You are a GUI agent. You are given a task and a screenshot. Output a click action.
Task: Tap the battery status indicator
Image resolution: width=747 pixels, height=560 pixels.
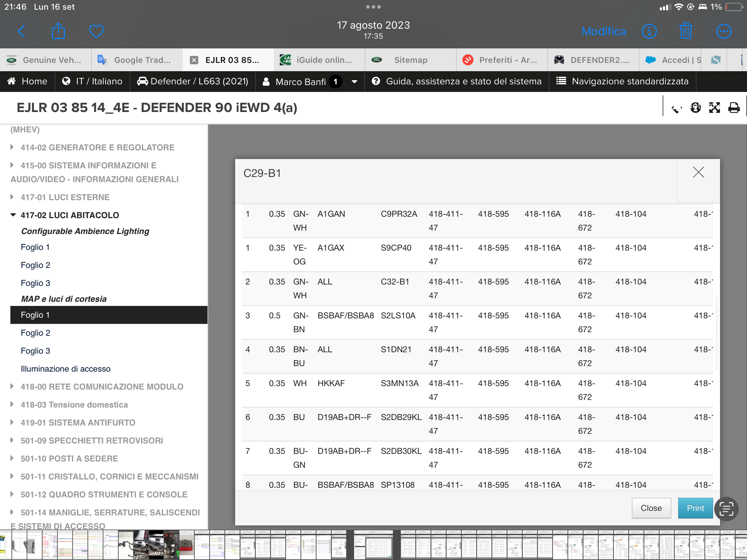[734, 7]
